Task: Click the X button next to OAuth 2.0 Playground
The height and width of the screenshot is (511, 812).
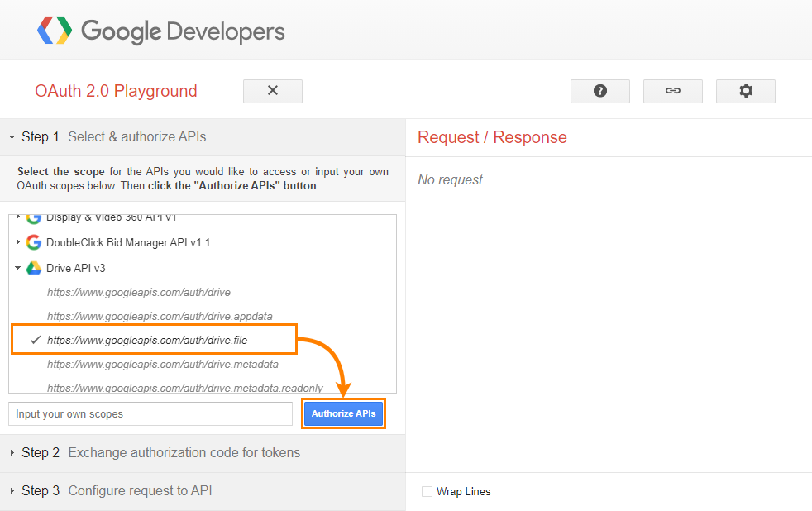Action: pos(272,91)
